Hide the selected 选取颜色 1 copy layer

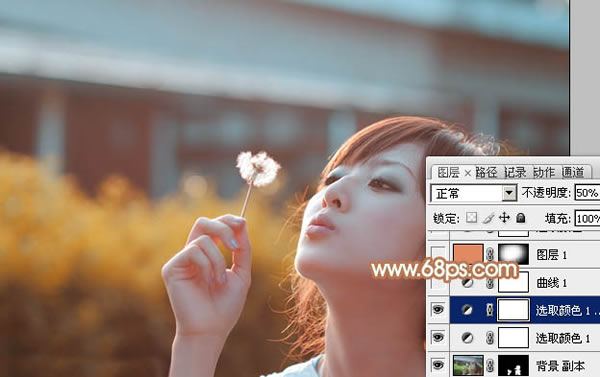438,310
